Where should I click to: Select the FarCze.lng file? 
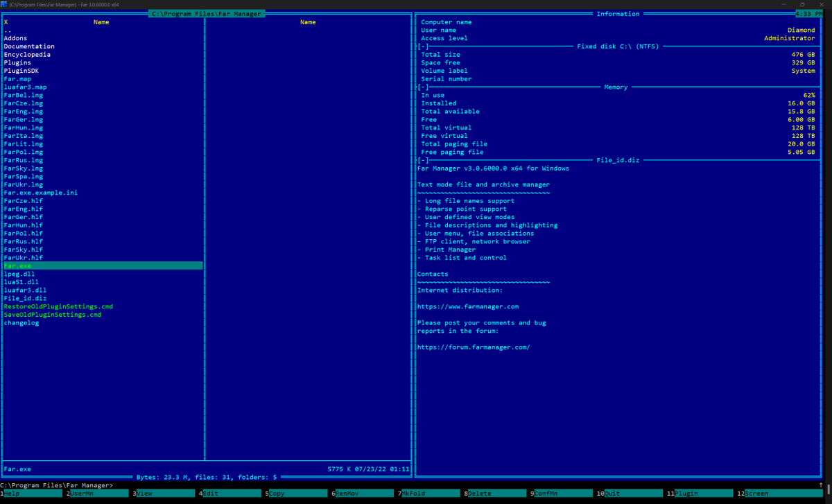[103, 103]
